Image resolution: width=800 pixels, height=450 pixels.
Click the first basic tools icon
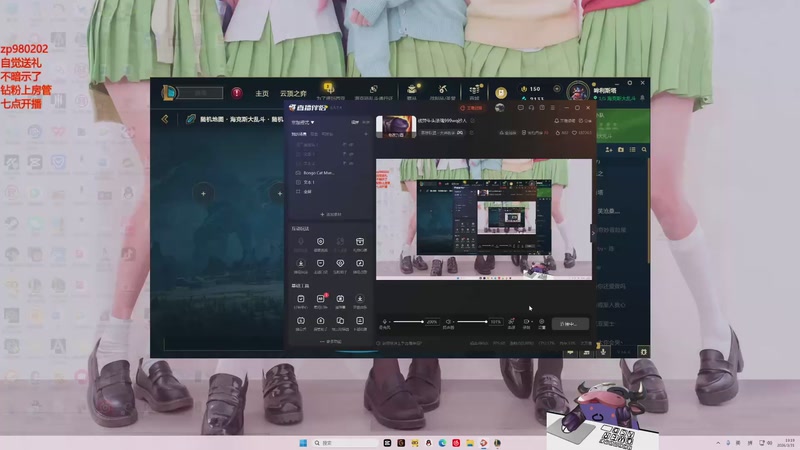point(301,298)
